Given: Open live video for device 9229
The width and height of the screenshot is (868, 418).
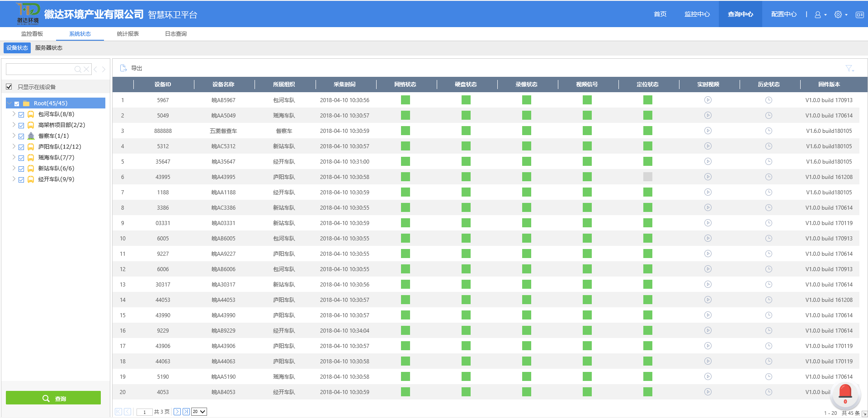Looking at the screenshot, I should [x=708, y=330].
